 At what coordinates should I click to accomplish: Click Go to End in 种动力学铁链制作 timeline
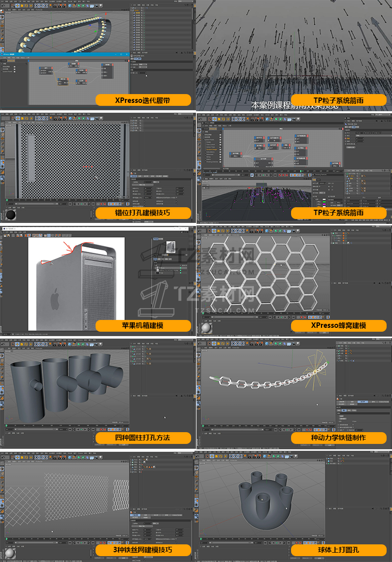299,430
